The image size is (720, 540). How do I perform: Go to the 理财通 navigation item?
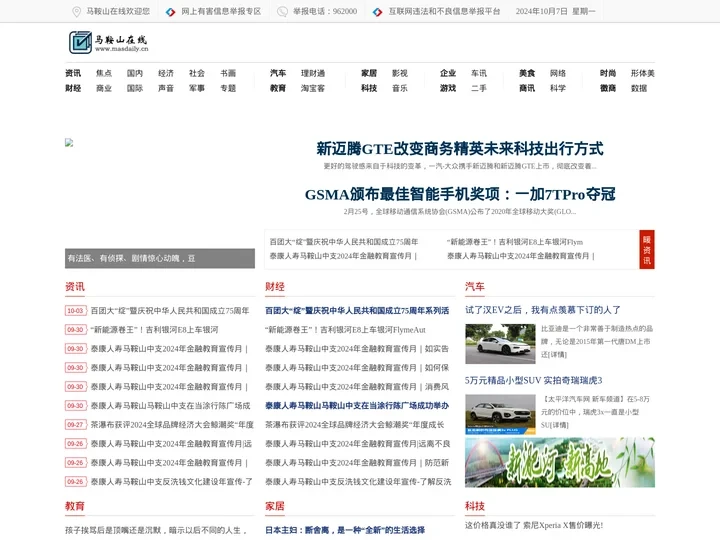point(313,73)
